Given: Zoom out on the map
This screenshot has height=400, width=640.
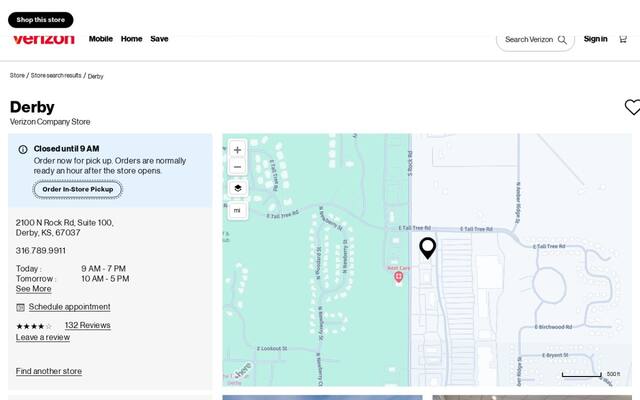Looking at the screenshot, I should (237, 167).
